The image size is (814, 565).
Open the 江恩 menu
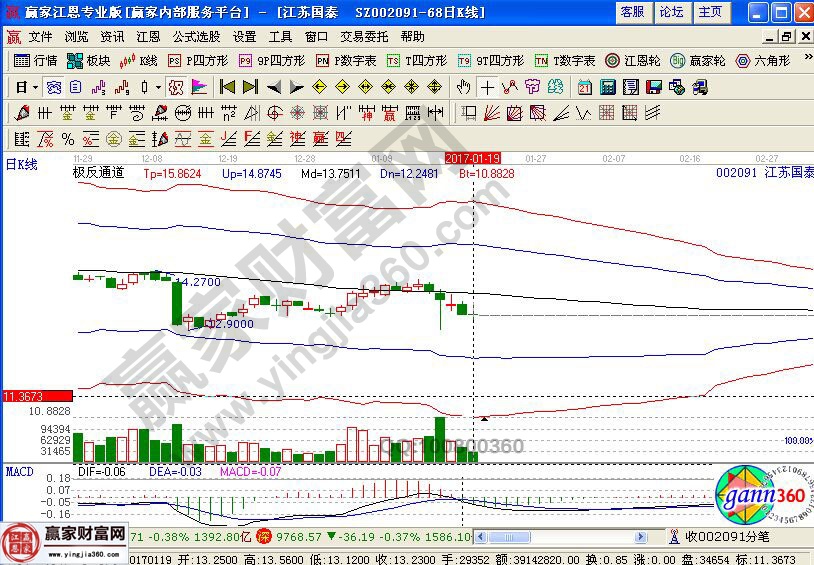pyautogui.click(x=148, y=36)
